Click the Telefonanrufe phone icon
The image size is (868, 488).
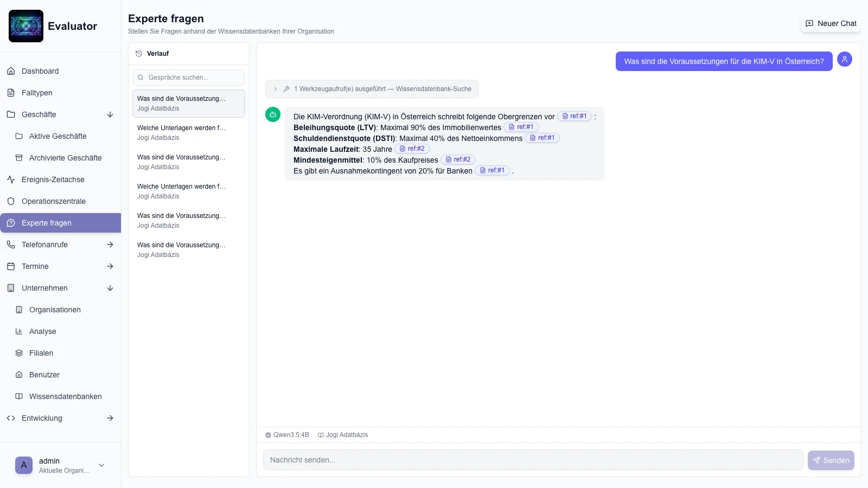click(x=11, y=245)
